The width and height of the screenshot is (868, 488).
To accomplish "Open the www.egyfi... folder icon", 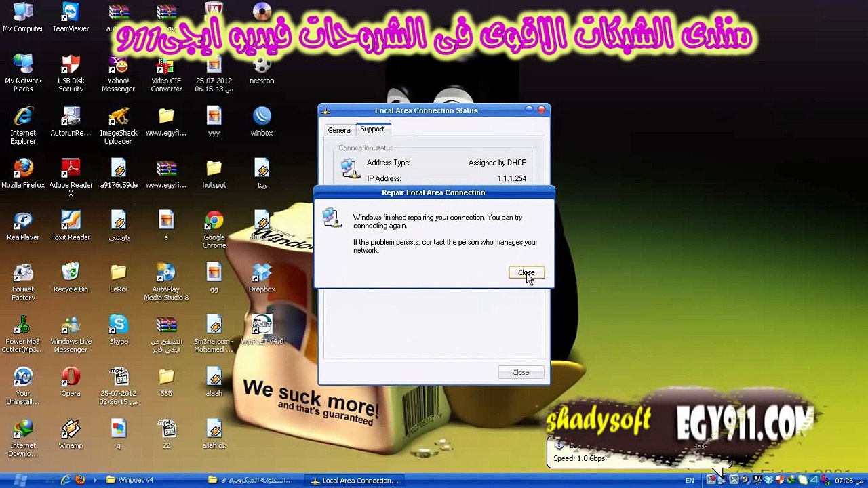I will [x=166, y=122].
